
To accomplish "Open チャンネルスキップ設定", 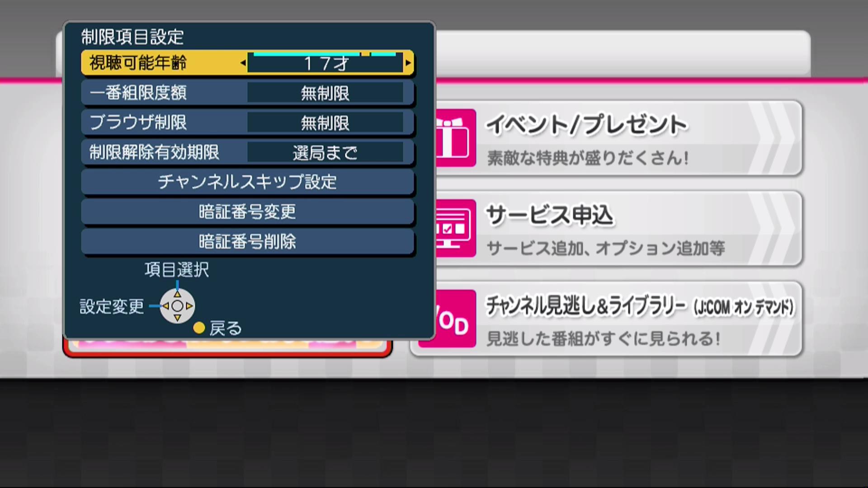I will [248, 182].
